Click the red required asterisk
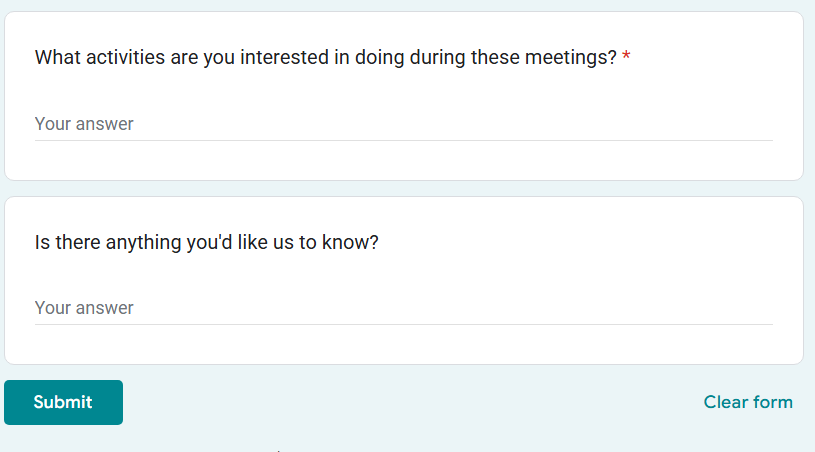Image resolution: width=815 pixels, height=452 pixels. pos(626,58)
